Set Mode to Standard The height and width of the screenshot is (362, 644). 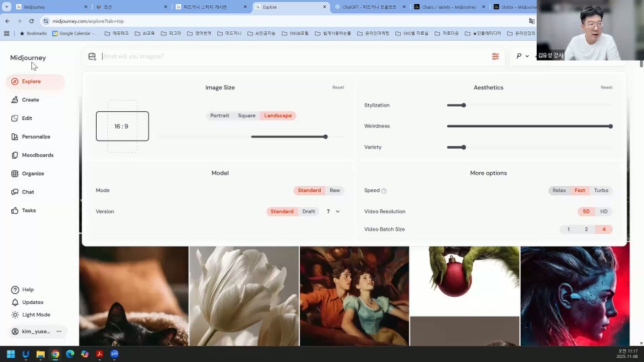coord(309,191)
